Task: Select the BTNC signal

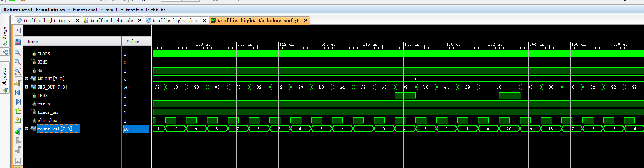Action: [43, 62]
